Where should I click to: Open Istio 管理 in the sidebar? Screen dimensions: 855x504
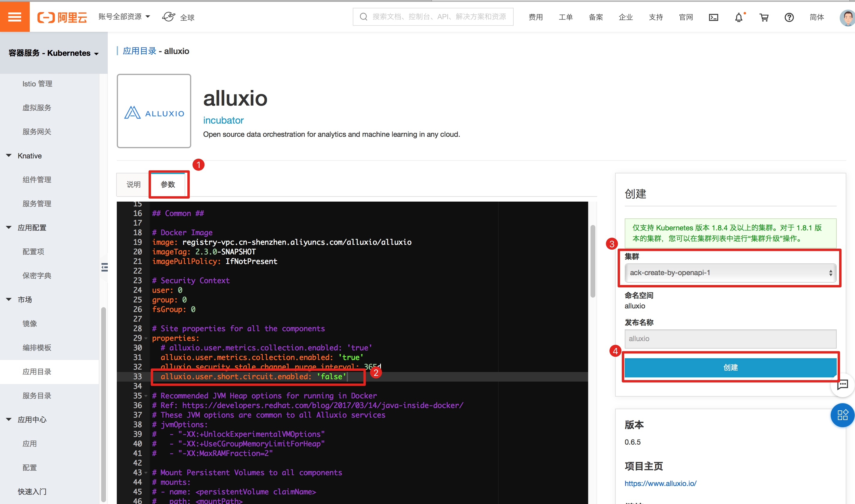(38, 84)
